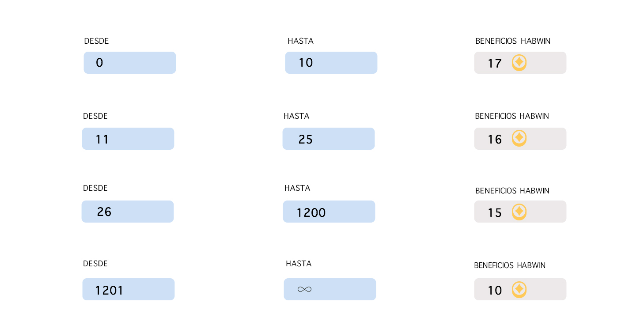Select the Desde field showing 0

click(130, 63)
